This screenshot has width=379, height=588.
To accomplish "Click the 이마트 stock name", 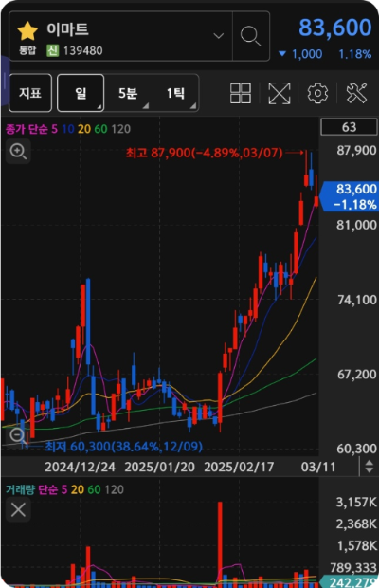I will [x=67, y=29].
